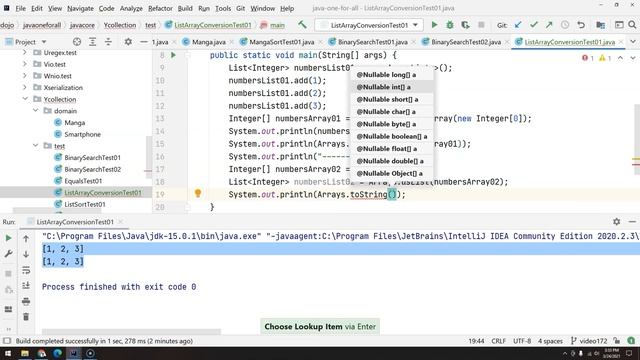The height and width of the screenshot is (360, 640).
Task: Select '@Nullable long[] a' completion item
Action: (392, 75)
